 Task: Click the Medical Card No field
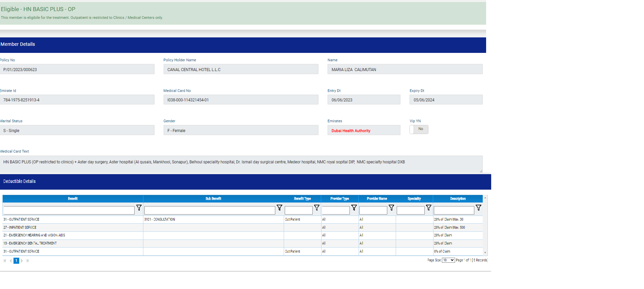coord(241,100)
